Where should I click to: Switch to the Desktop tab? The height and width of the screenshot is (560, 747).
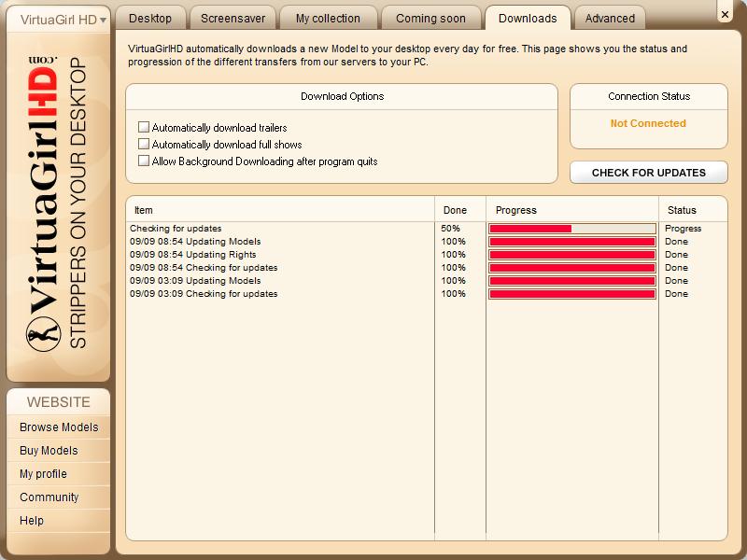pos(150,19)
